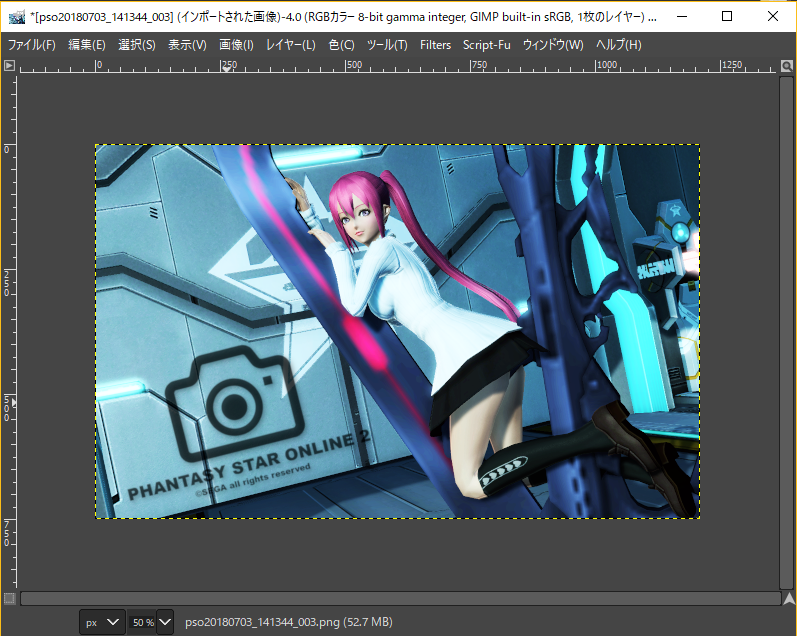Click the pso20180703_141344_003.png status text
Viewport: 797px width, 636px height.
pyautogui.click(x=288, y=622)
